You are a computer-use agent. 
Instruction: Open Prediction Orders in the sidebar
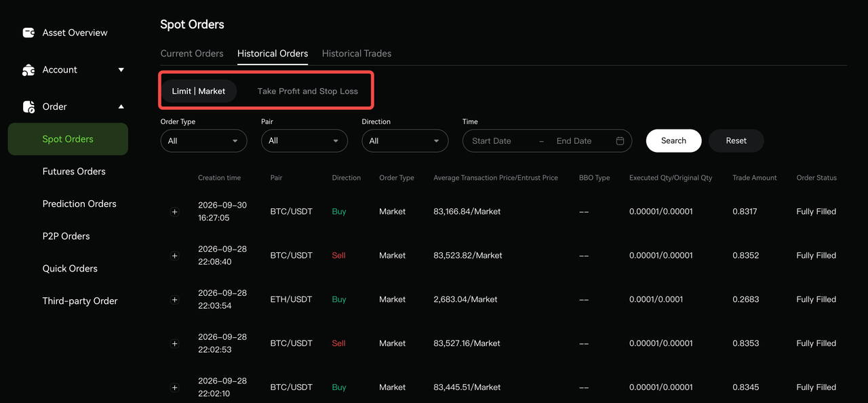(x=79, y=204)
